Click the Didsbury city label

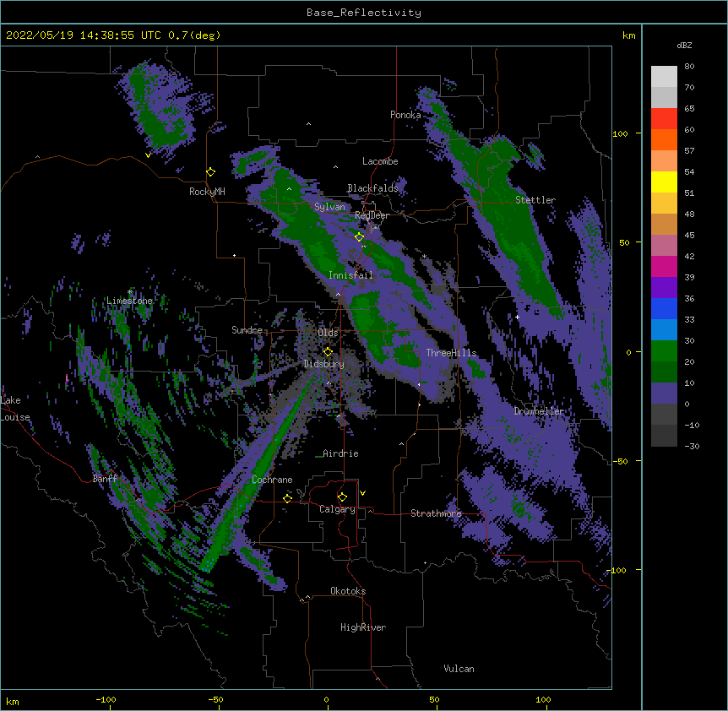coord(324,364)
